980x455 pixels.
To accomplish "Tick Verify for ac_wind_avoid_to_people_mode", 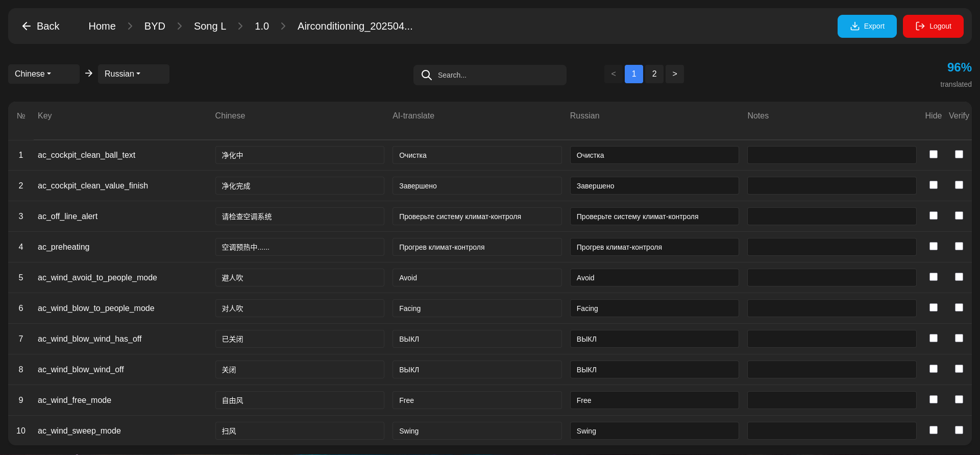I will tap(959, 277).
